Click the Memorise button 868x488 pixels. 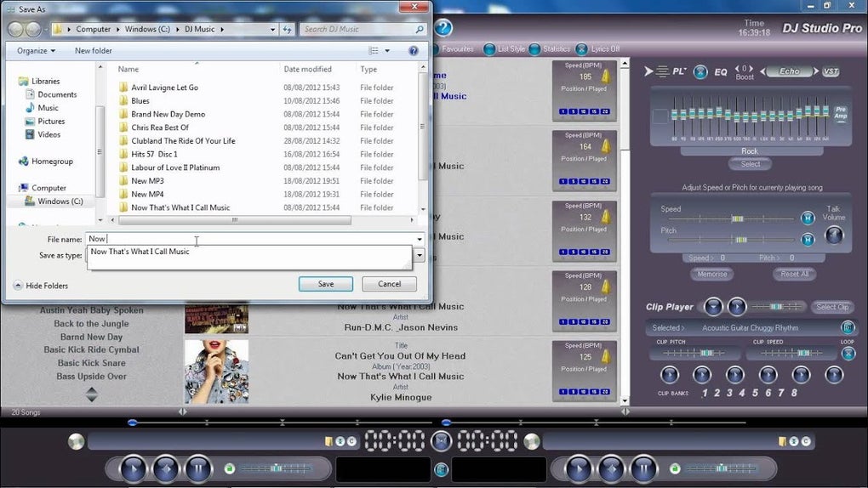tap(712, 274)
